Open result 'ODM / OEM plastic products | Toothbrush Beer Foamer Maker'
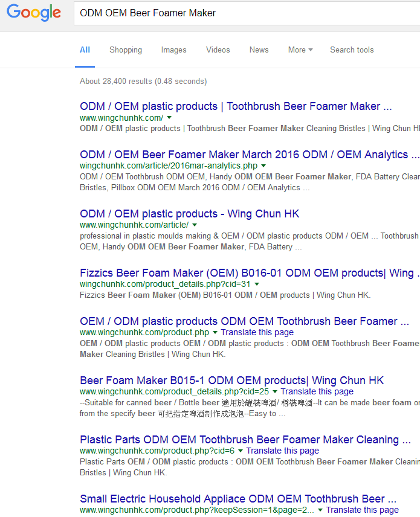 [x=236, y=106]
